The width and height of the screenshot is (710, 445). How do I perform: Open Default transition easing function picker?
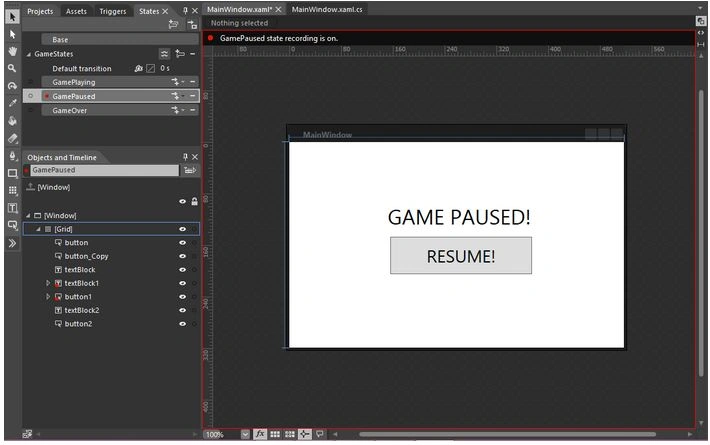click(x=150, y=68)
